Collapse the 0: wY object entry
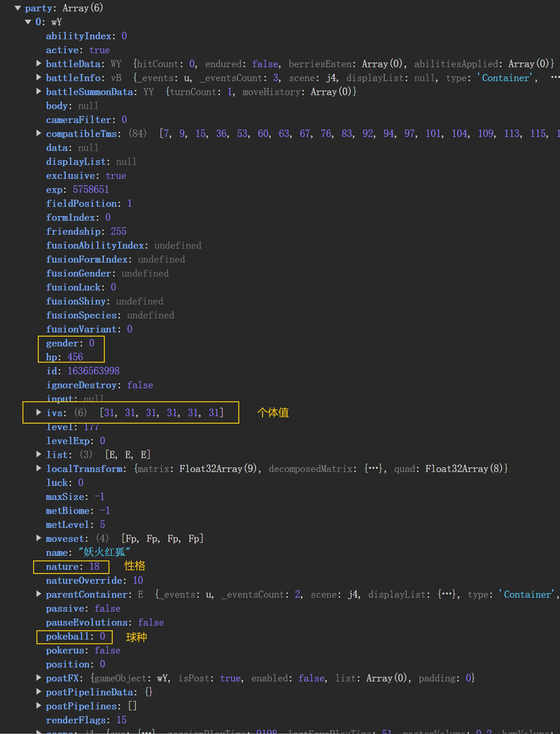The width and height of the screenshot is (560, 734). click(28, 22)
